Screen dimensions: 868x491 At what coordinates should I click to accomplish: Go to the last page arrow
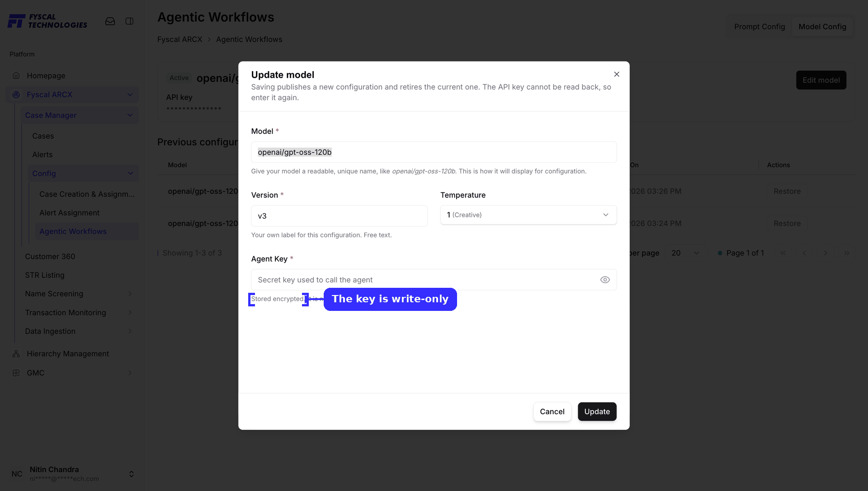pyautogui.click(x=847, y=253)
